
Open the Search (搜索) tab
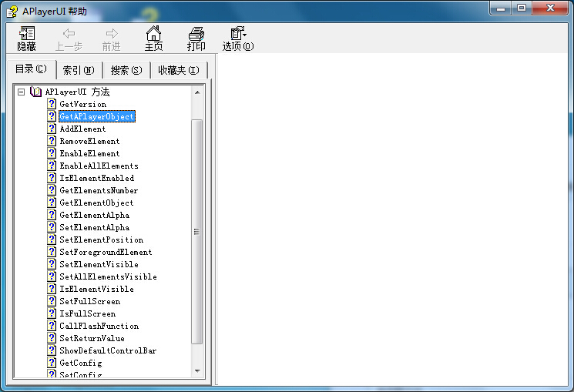click(x=126, y=70)
